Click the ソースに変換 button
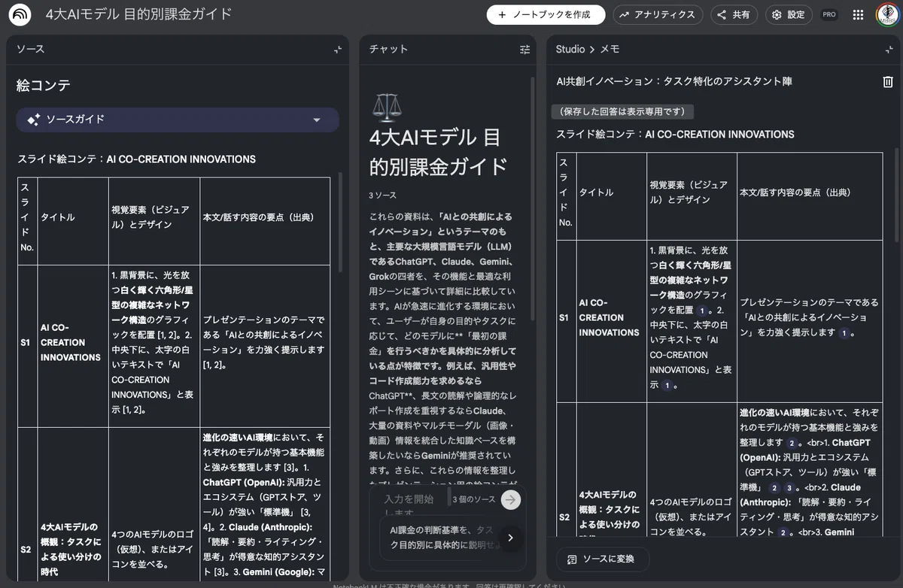This screenshot has width=903, height=588. click(603, 559)
